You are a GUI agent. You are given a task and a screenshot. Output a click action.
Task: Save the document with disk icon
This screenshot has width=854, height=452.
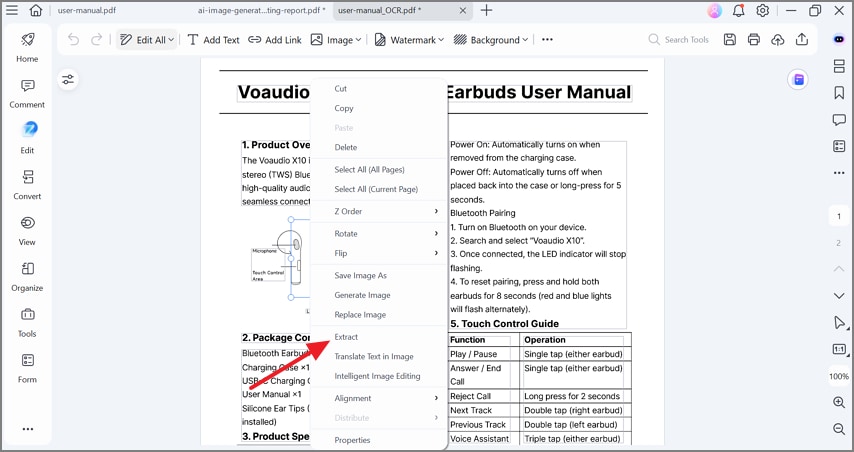(730, 39)
